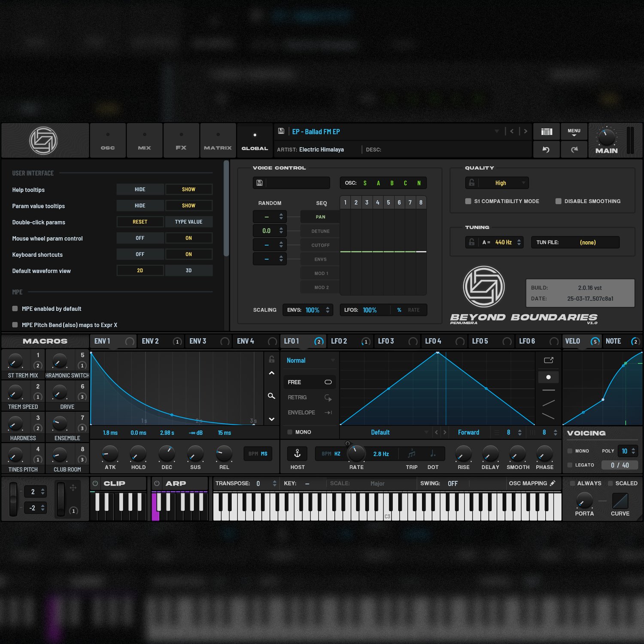Switch to the MIX tab
This screenshot has width=644, height=644.
click(144, 140)
